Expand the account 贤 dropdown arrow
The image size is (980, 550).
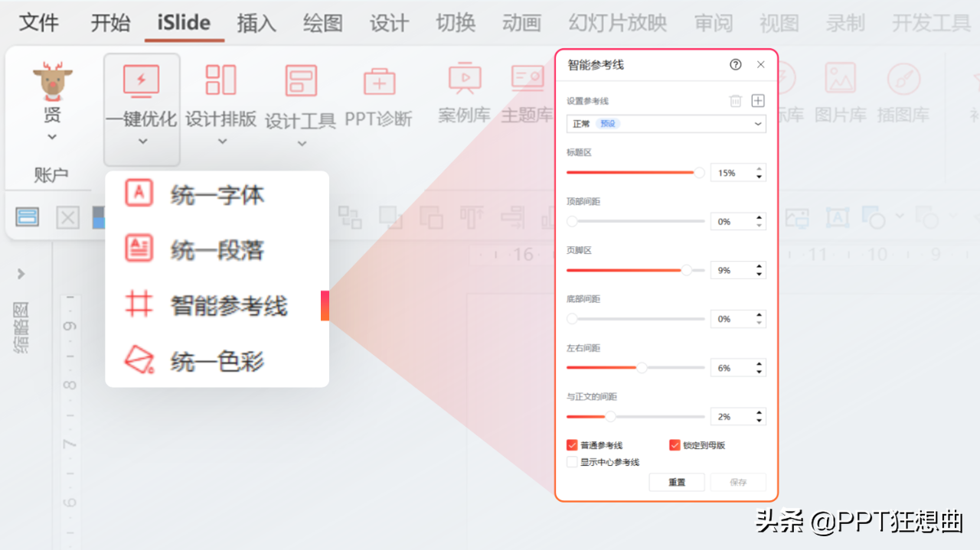click(x=52, y=138)
